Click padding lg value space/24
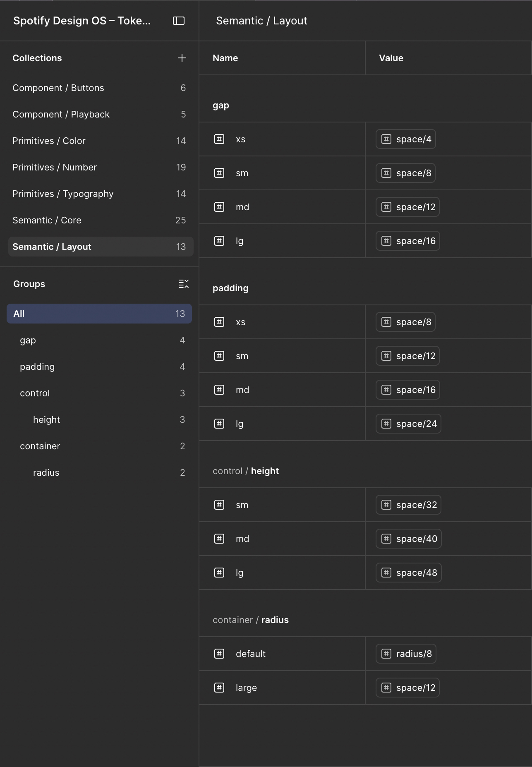This screenshot has width=532, height=767. 409,424
